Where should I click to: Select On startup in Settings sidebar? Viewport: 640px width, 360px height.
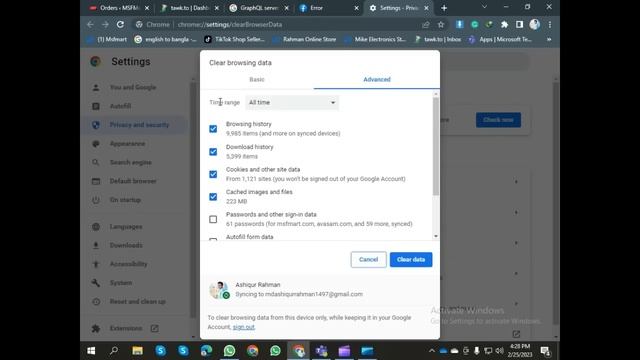[125, 200]
